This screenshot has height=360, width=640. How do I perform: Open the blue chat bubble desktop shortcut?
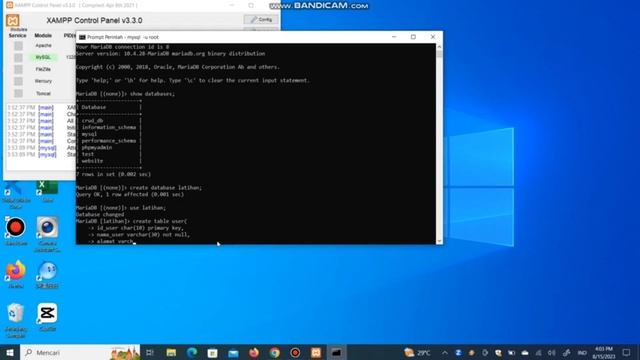pyautogui.click(x=47, y=274)
